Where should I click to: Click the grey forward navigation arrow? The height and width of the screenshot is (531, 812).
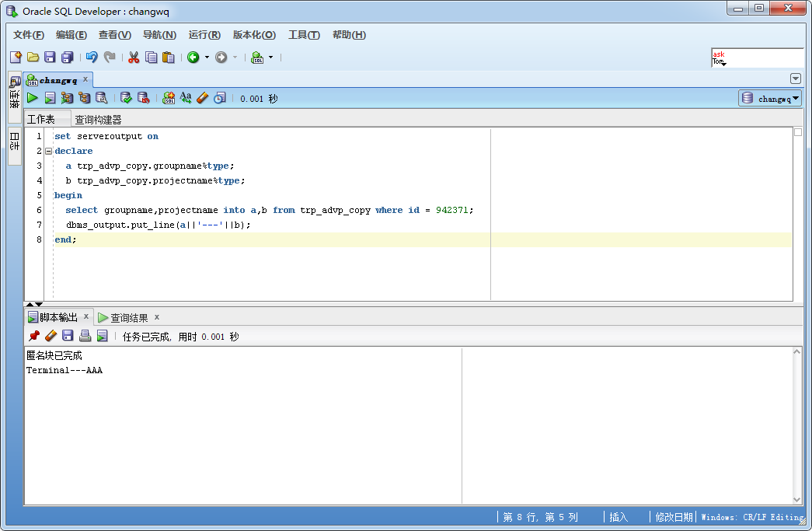[x=221, y=57]
